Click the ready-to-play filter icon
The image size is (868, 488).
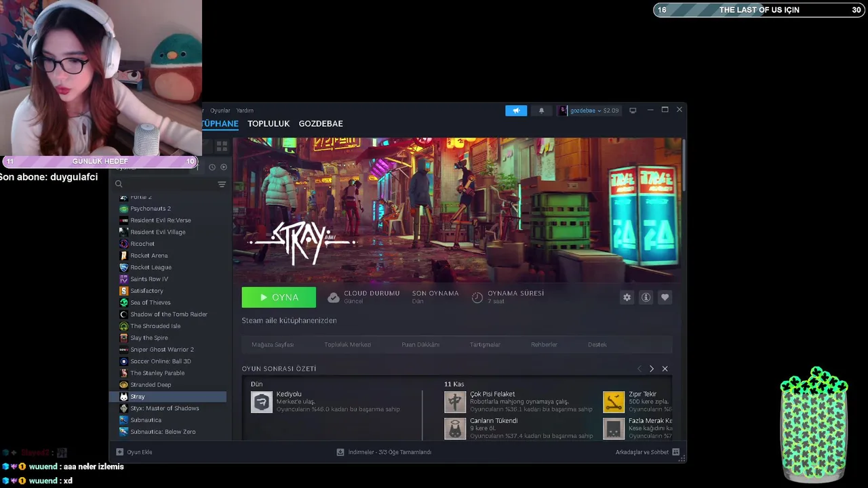coord(224,167)
